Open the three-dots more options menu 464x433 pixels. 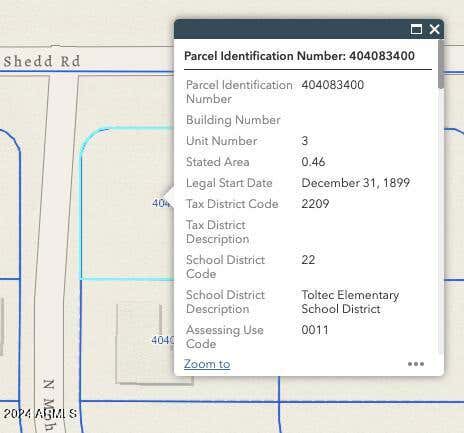pos(416,364)
